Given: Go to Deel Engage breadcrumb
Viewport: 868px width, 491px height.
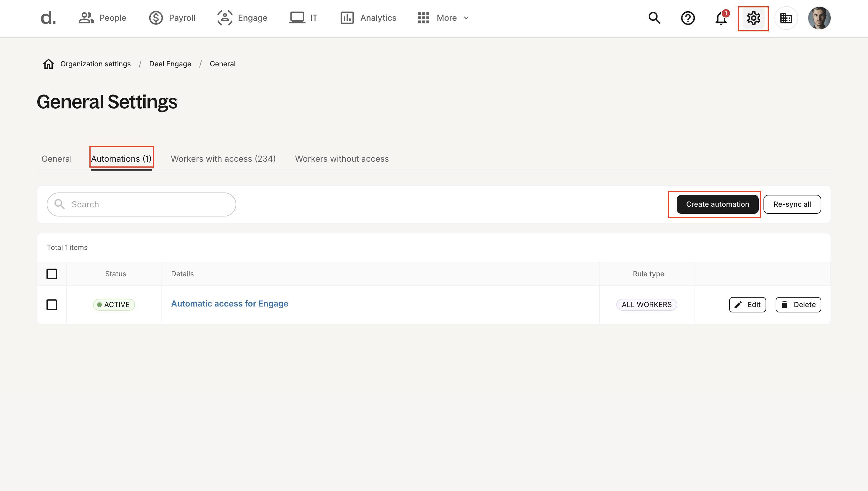Looking at the screenshot, I should (170, 64).
